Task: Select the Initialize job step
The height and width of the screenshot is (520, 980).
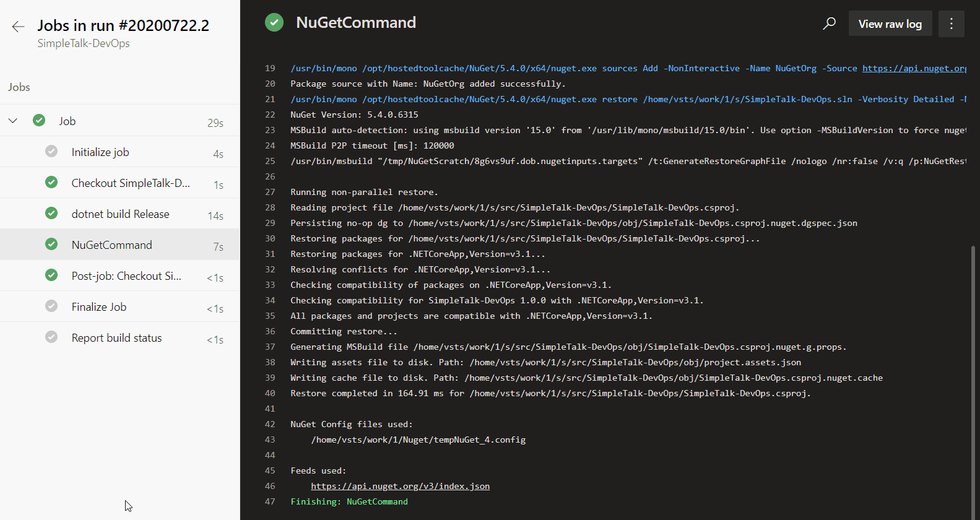Action: click(x=119, y=152)
